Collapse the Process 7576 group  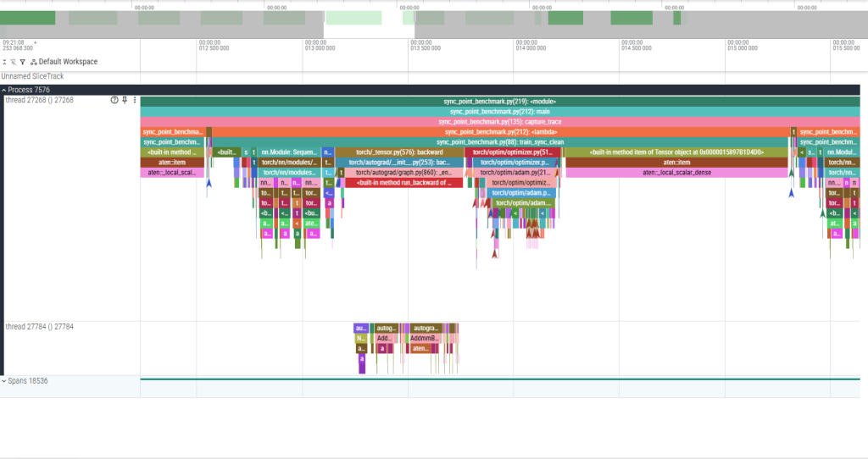coord(4,90)
